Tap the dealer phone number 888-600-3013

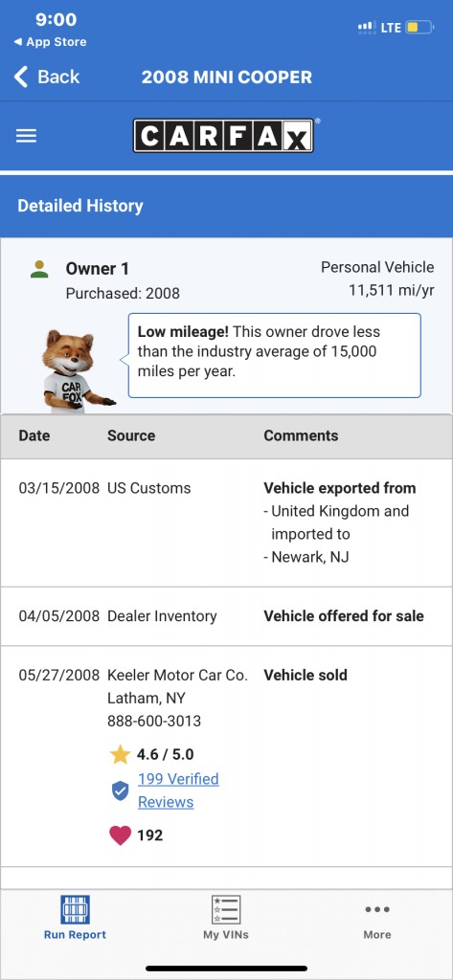point(154,721)
